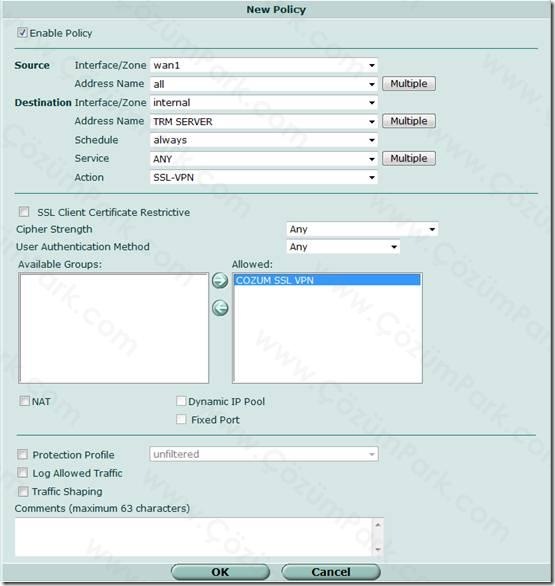The height and width of the screenshot is (586, 555).
Task: Open User Authentication Method dropdown
Action: click(x=343, y=247)
